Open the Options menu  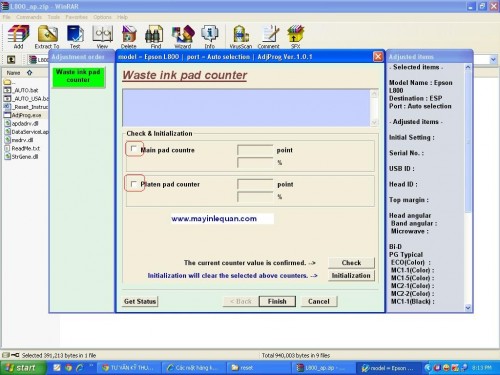[x=102, y=17]
